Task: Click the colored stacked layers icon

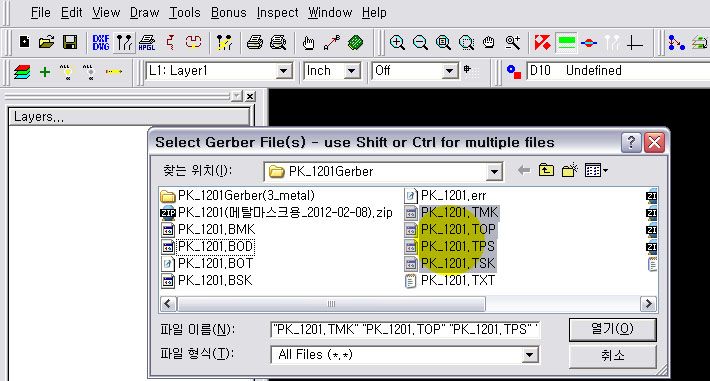Action: (22, 72)
